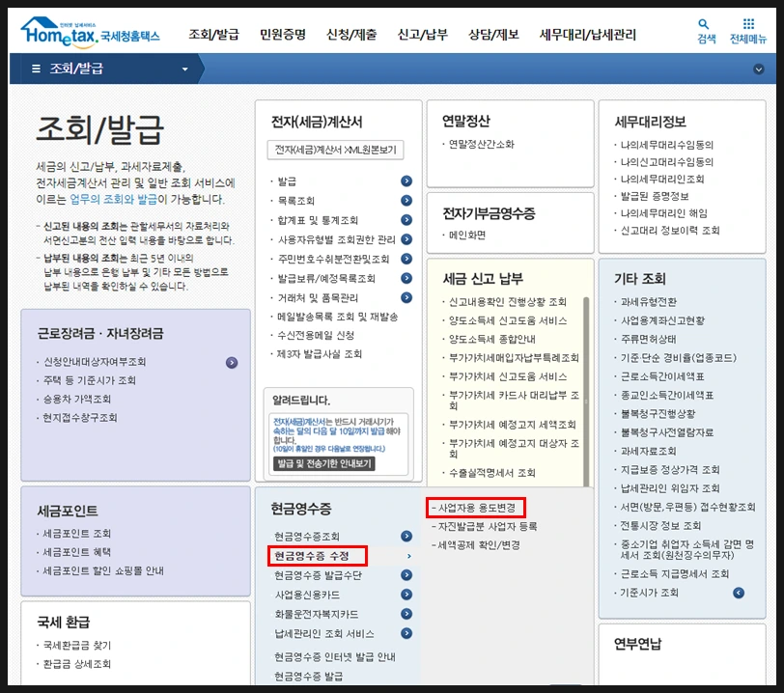The width and height of the screenshot is (784, 693).
Task: Open 기준·단순 경비율(업종코드)
Action: click(x=679, y=358)
